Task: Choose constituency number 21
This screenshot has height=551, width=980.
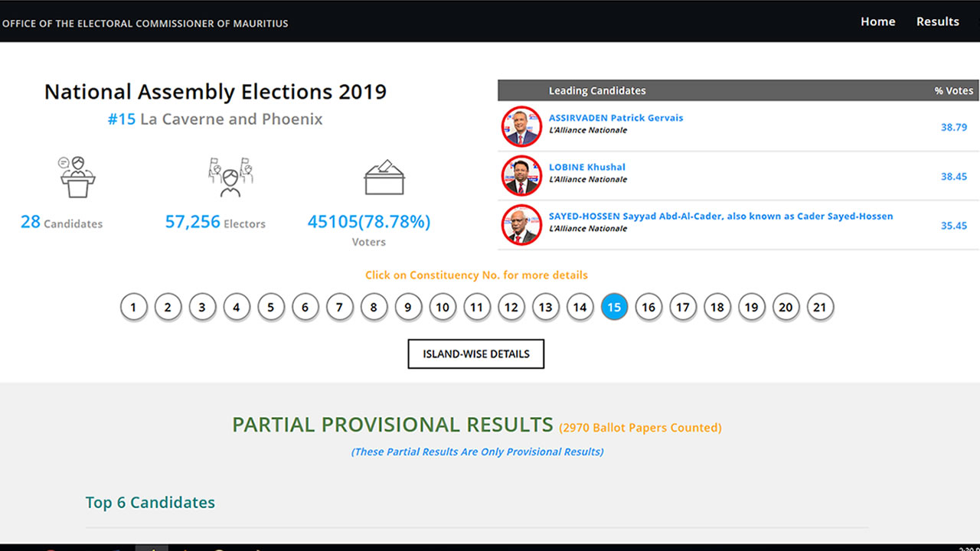Action: pyautogui.click(x=820, y=307)
